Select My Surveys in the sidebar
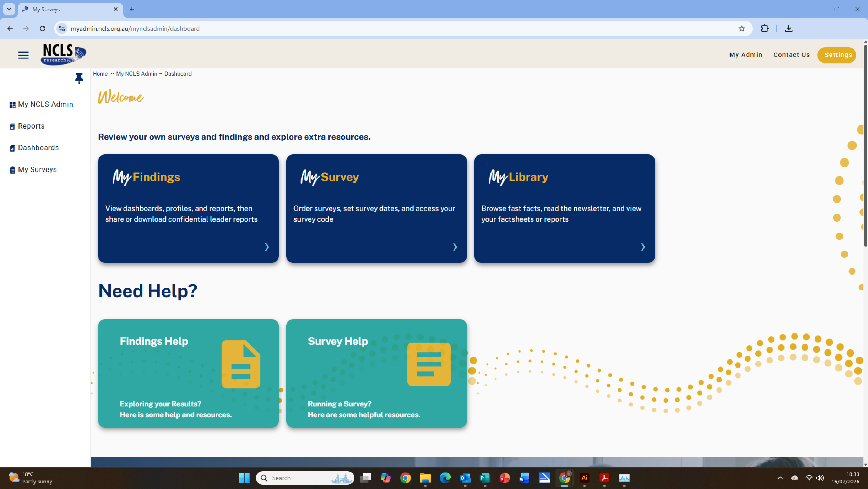The width and height of the screenshot is (868, 489). coord(37,170)
